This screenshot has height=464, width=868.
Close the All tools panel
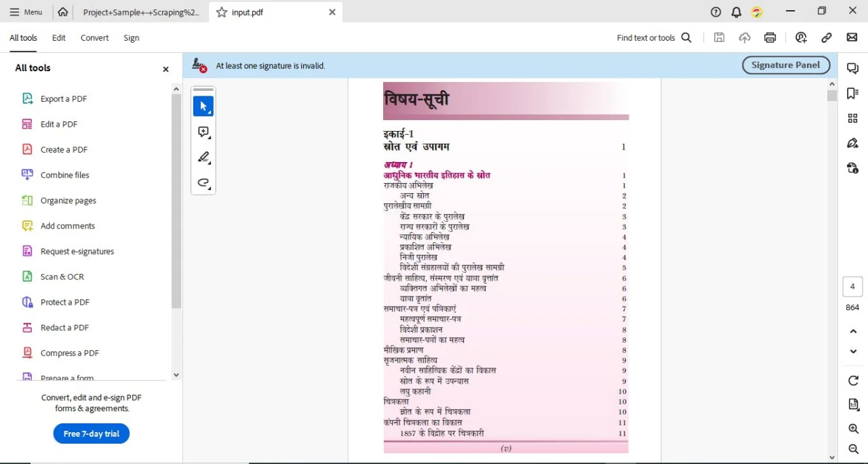pos(165,69)
